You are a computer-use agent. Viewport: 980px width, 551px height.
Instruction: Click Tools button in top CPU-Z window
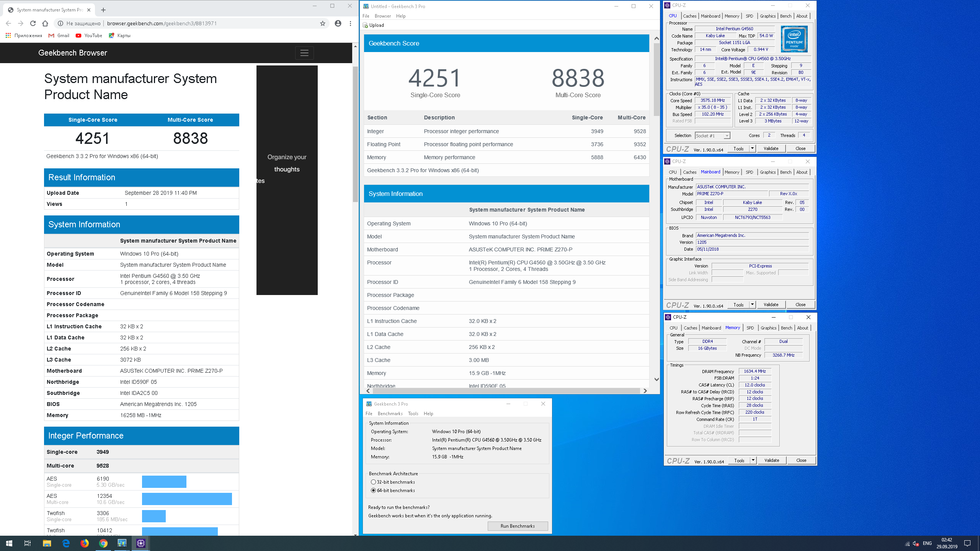(x=738, y=148)
